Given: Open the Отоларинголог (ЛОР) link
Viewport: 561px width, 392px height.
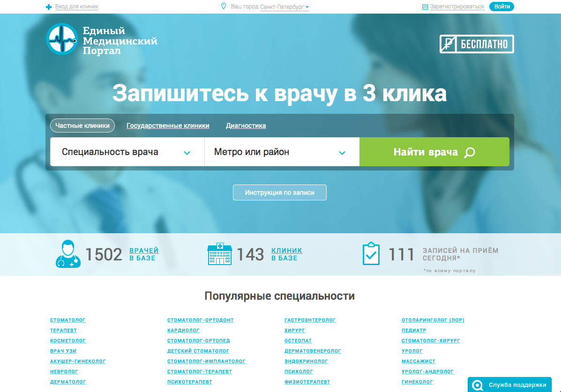Looking at the screenshot, I should 433,320.
